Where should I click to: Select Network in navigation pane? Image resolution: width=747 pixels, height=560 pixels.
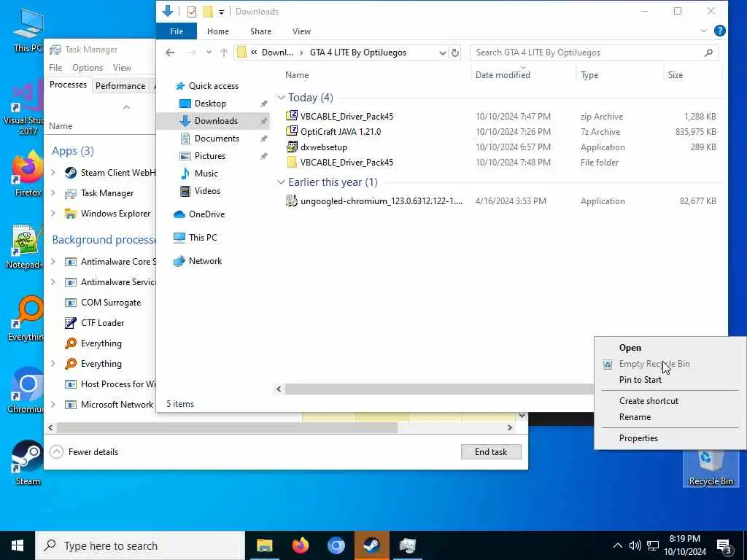[205, 261]
